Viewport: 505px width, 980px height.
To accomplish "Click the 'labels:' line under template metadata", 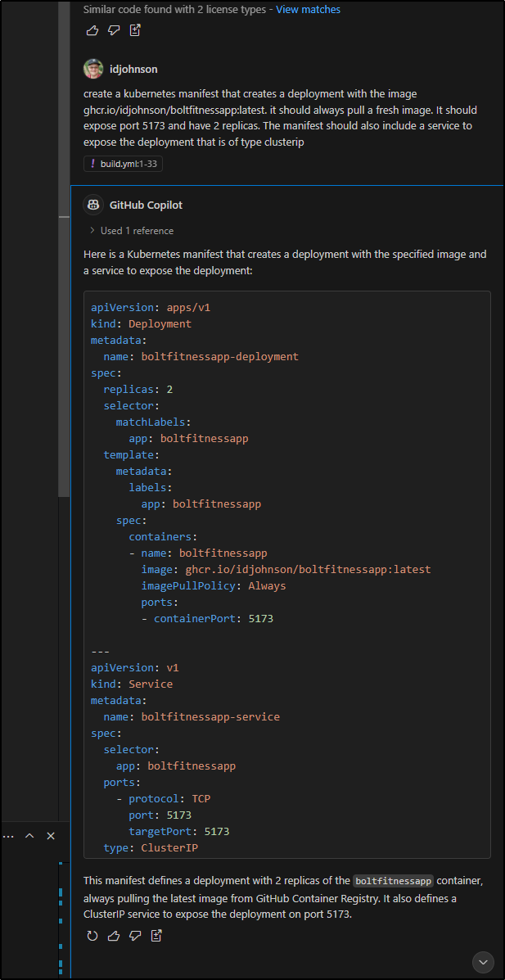I will (x=151, y=487).
